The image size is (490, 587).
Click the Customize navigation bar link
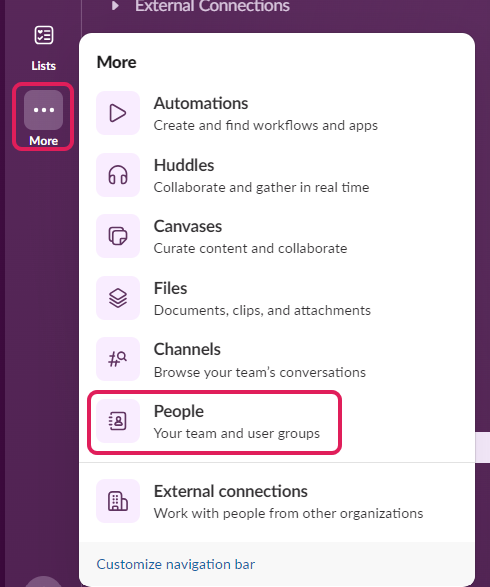(x=176, y=564)
